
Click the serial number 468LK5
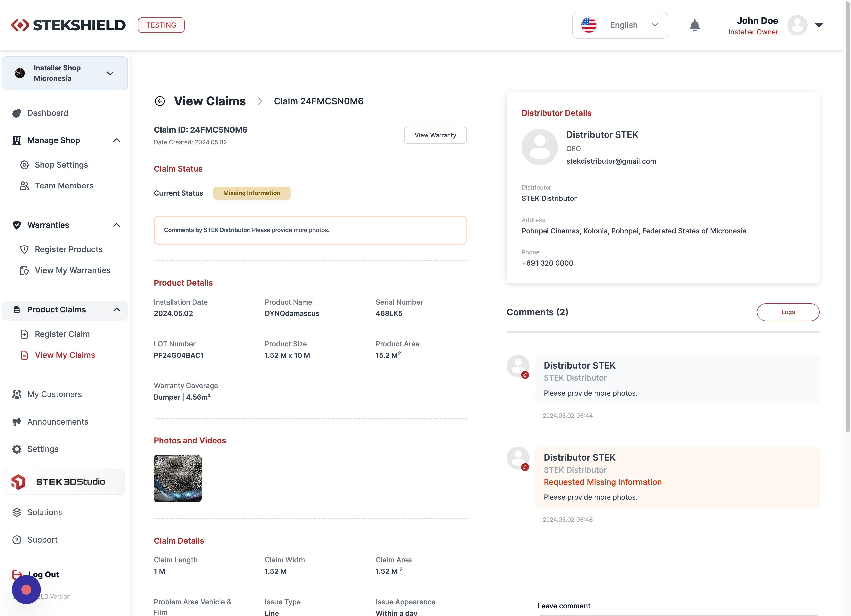pos(389,314)
